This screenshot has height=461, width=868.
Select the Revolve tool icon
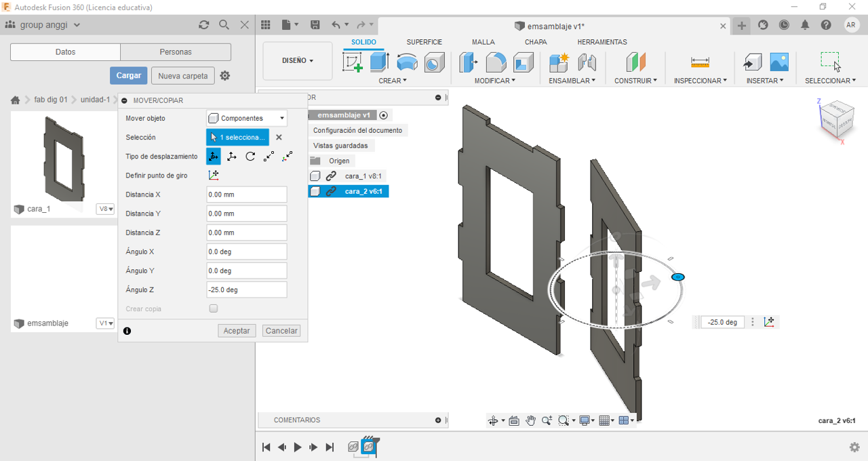tap(407, 62)
